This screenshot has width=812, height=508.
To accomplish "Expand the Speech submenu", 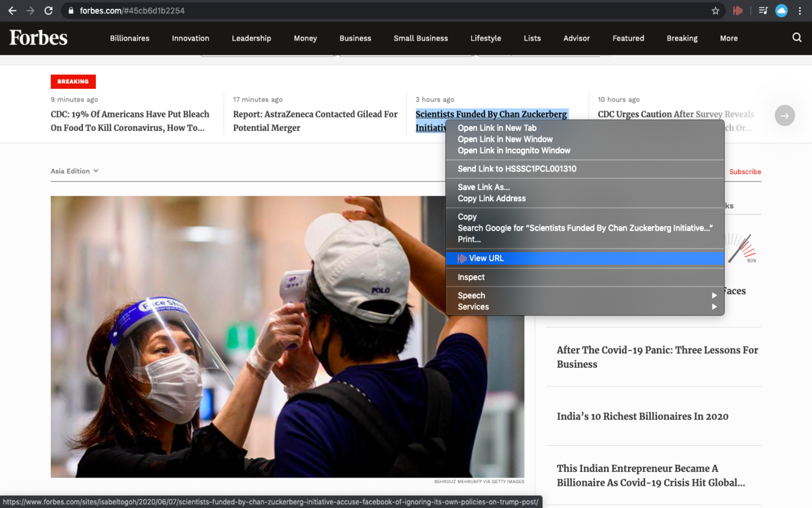I will [471, 295].
